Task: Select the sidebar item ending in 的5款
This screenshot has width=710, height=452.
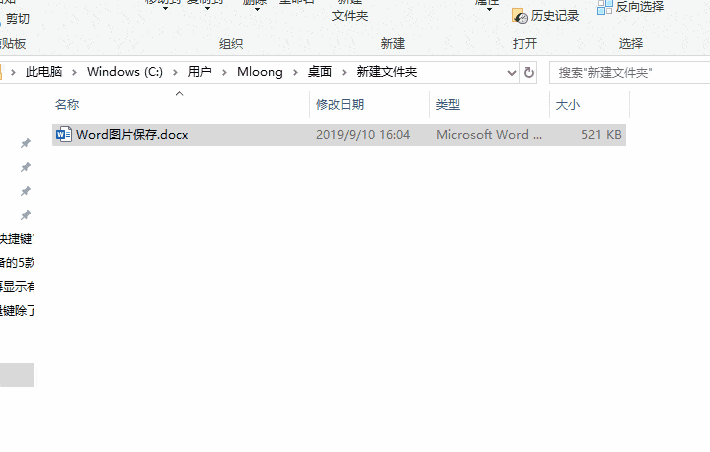Action: [17, 263]
